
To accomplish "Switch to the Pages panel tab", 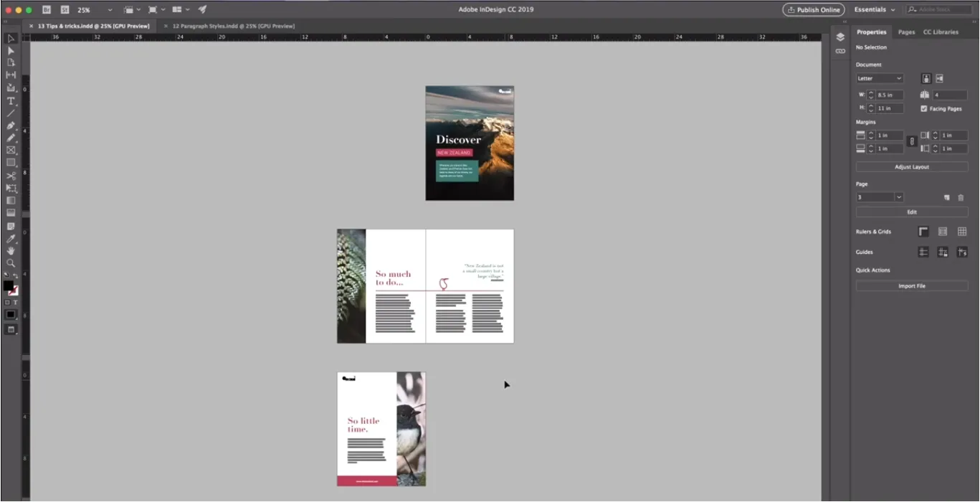I will tap(906, 32).
